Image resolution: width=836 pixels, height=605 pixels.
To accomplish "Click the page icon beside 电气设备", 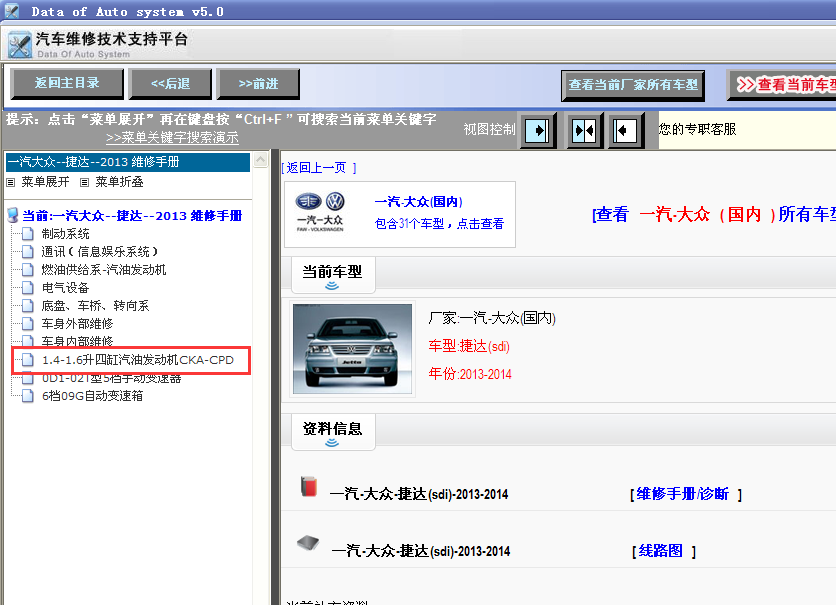I will pyautogui.click(x=28, y=288).
